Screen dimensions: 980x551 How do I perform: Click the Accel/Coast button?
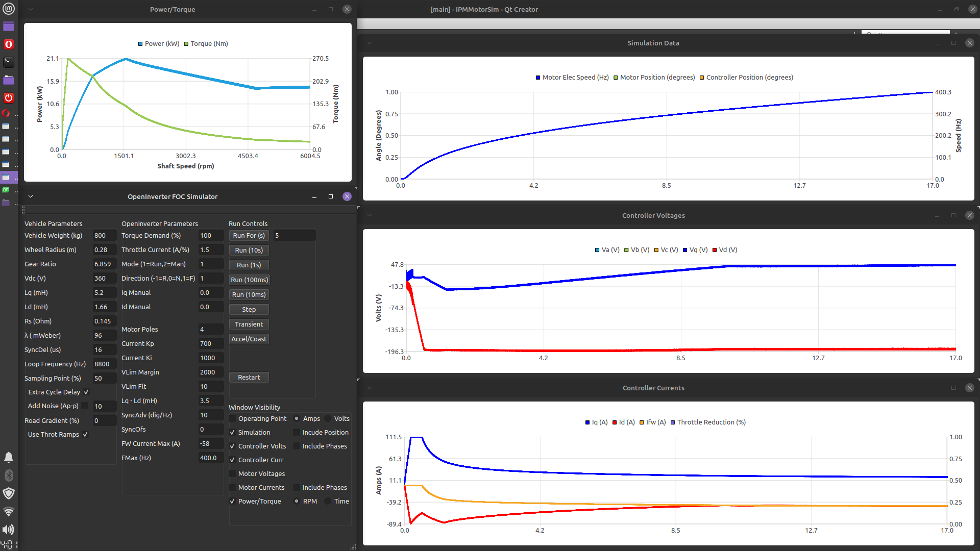(249, 339)
